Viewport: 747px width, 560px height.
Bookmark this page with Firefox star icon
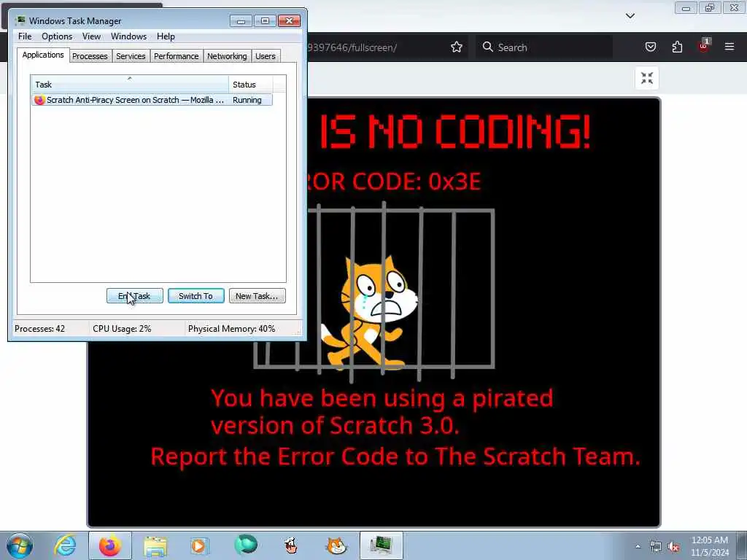point(457,47)
